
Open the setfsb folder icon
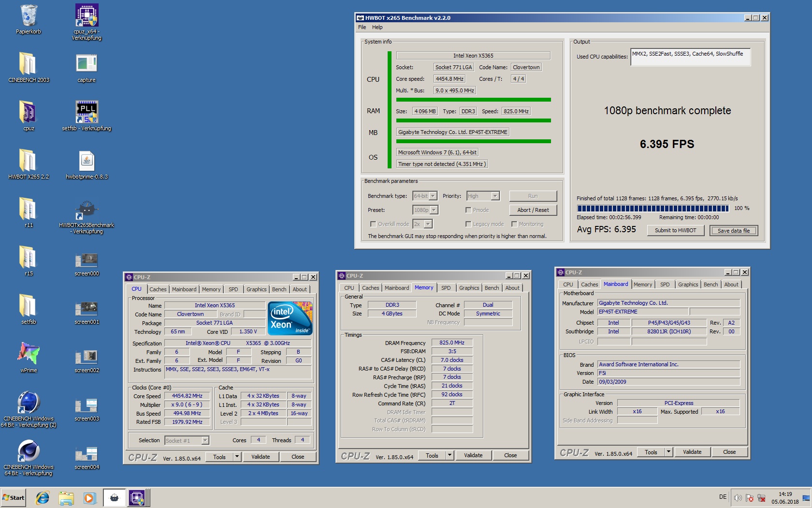click(x=29, y=310)
